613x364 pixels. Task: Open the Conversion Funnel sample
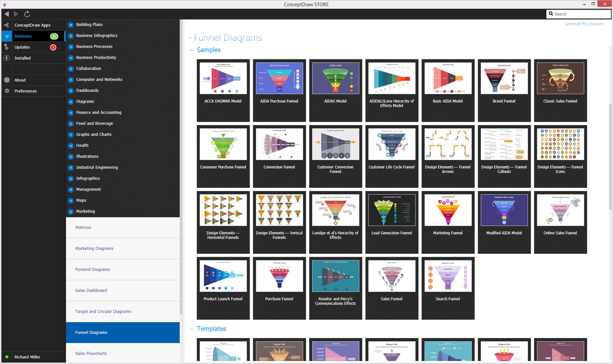coord(279,157)
